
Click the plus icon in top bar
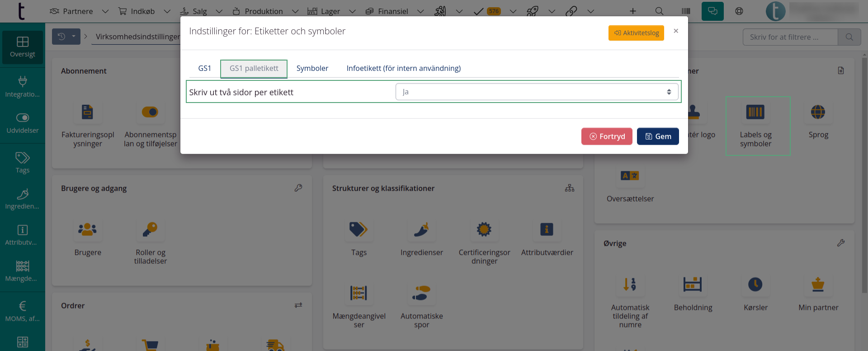click(633, 11)
